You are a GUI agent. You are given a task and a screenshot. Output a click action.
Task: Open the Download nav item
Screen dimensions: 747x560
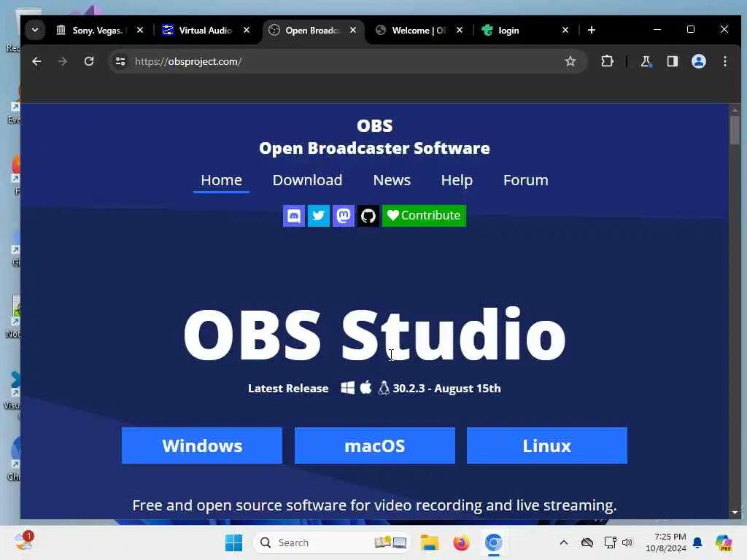[307, 181]
